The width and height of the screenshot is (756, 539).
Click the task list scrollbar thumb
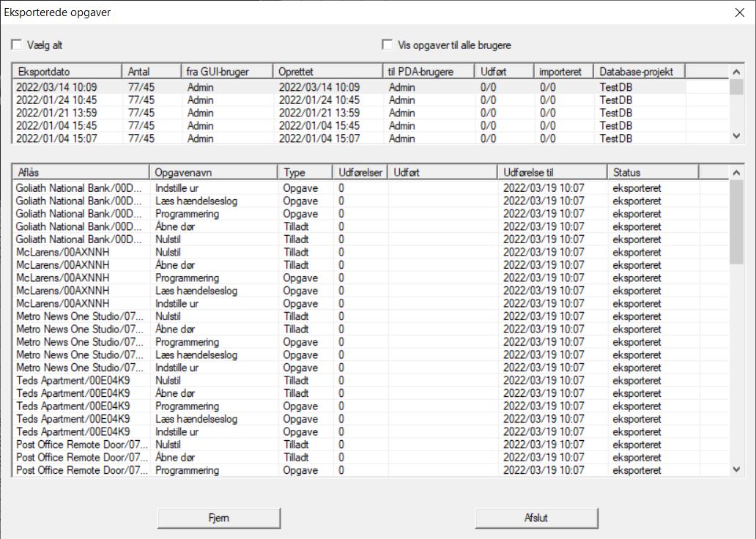(736, 221)
